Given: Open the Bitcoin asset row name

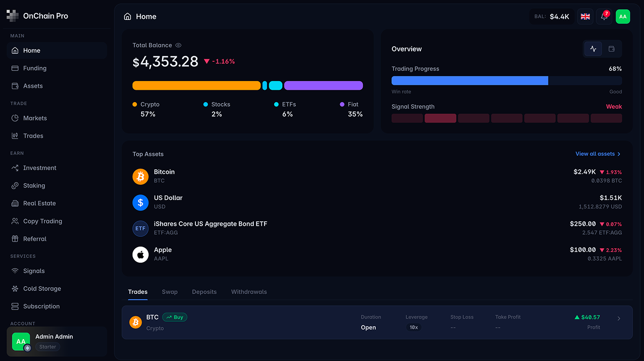Looking at the screenshot, I should point(164,172).
